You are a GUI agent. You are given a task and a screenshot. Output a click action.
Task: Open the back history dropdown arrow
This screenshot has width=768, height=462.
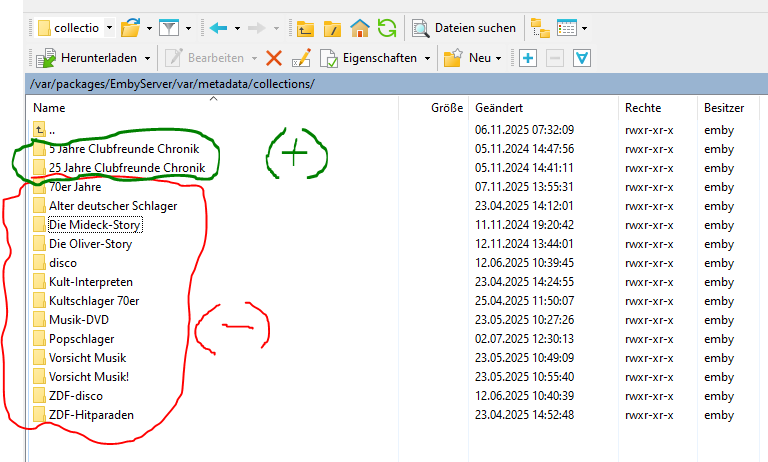pyautogui.click(x=238, y=28)
